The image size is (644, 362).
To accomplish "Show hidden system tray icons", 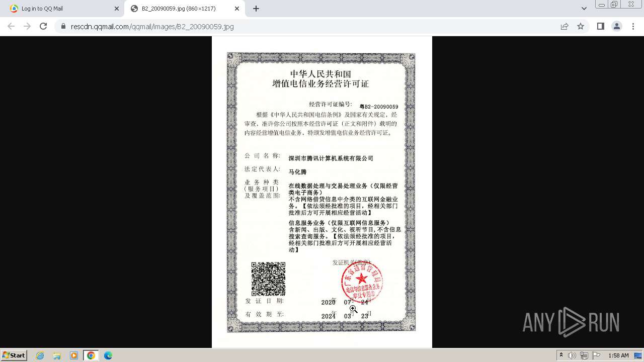I will point(561,355).
